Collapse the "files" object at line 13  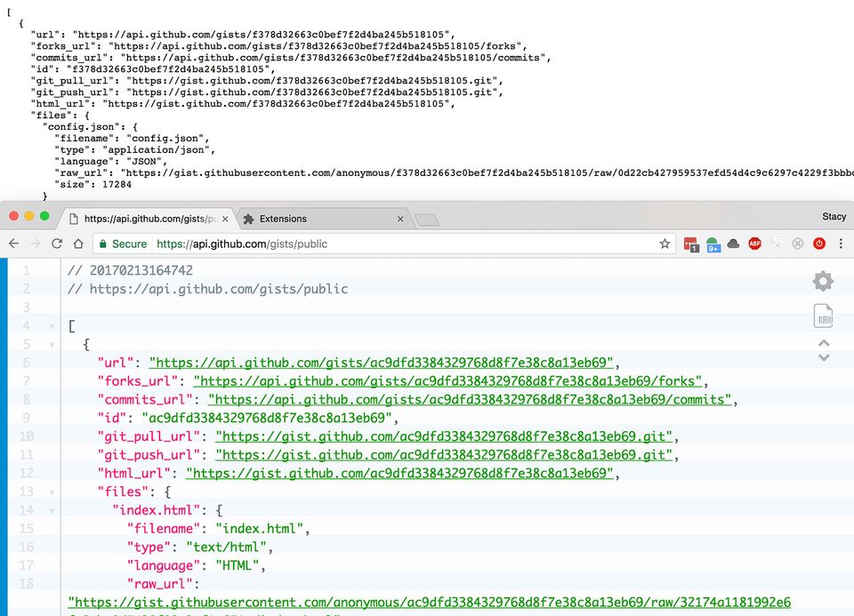(x=52, y=492)
